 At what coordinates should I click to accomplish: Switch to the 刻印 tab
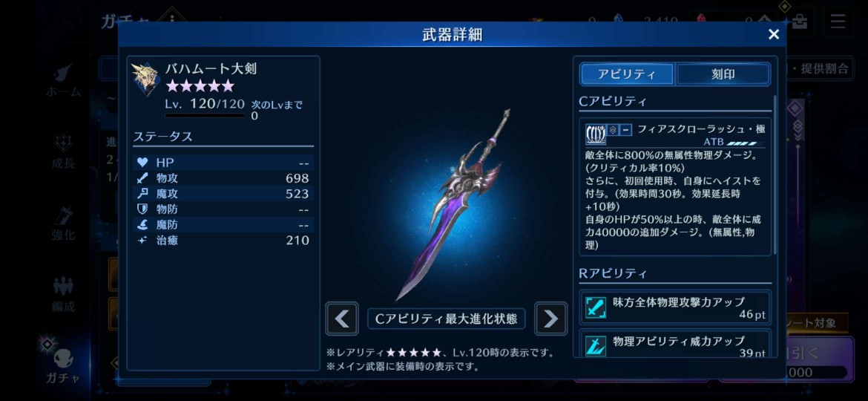click(723, 74)
